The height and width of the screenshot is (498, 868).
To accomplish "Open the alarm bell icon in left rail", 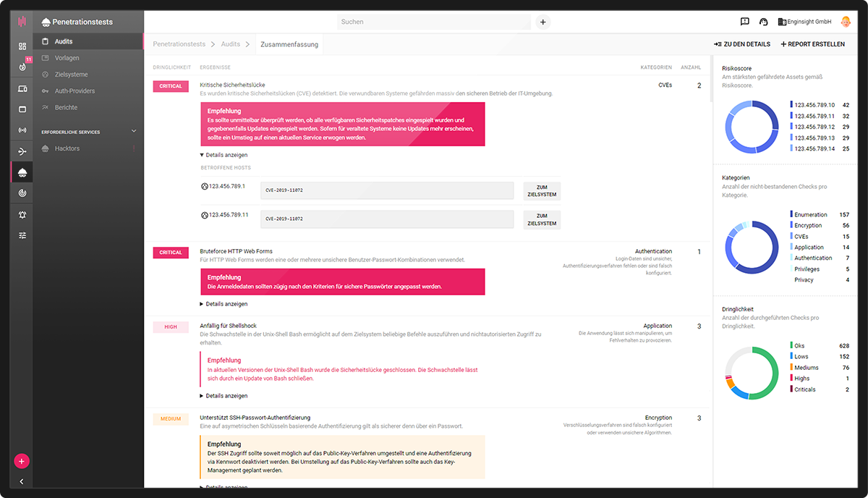I will 22,215.
